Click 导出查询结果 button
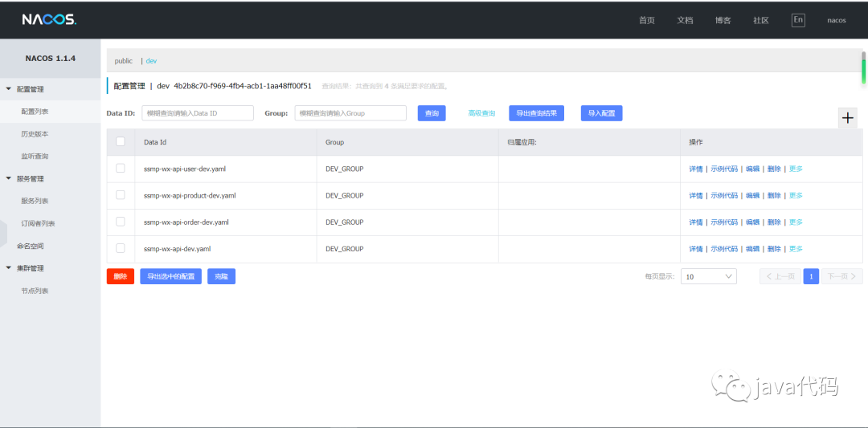 point(536,113)
